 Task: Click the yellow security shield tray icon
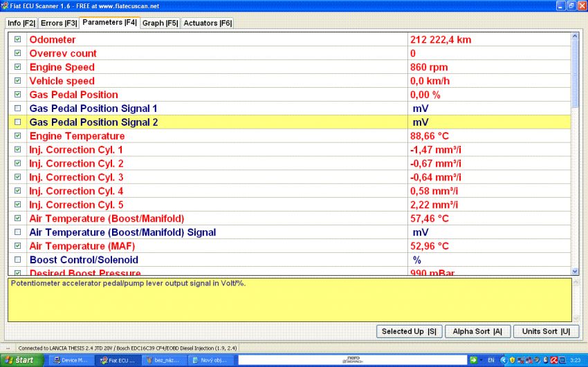click(x=512, y=360)
